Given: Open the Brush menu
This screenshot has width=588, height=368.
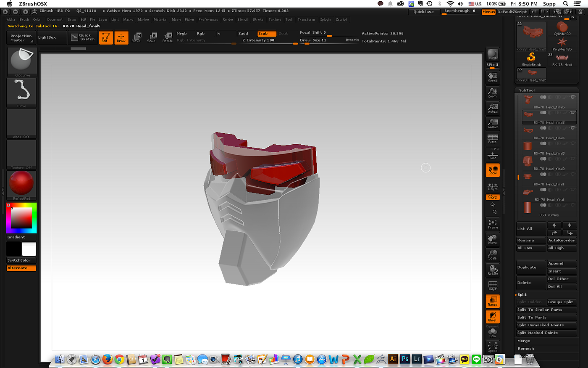Looking at the screenshot, I should pos(24,19).
